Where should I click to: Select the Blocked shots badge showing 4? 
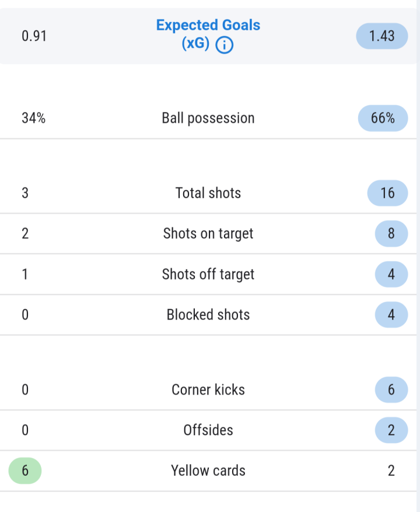391,314
